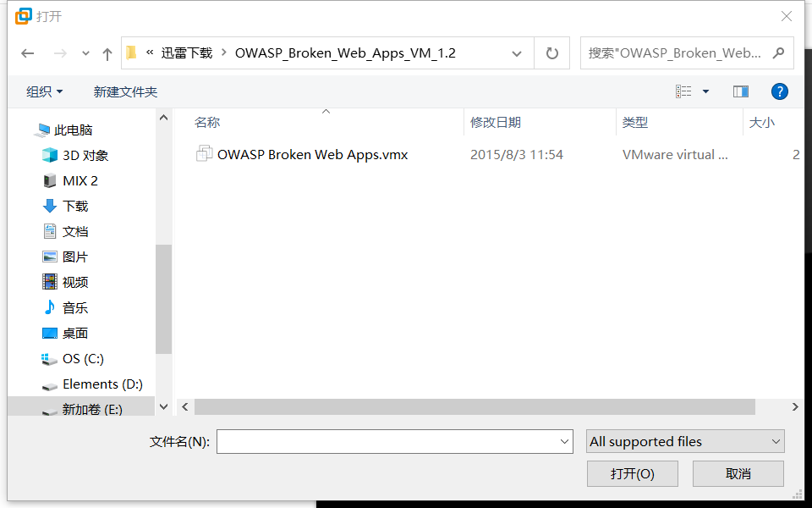Open 文档 folder in sidebar
The height and width of the screenshot is (508, 812).
coord(75,232)
